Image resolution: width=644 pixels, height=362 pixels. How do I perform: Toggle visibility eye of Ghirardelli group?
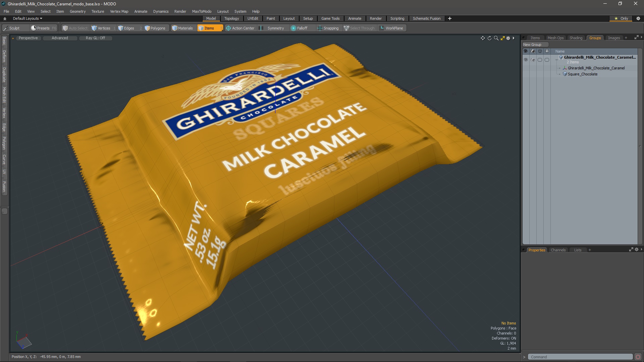point(526,60)
